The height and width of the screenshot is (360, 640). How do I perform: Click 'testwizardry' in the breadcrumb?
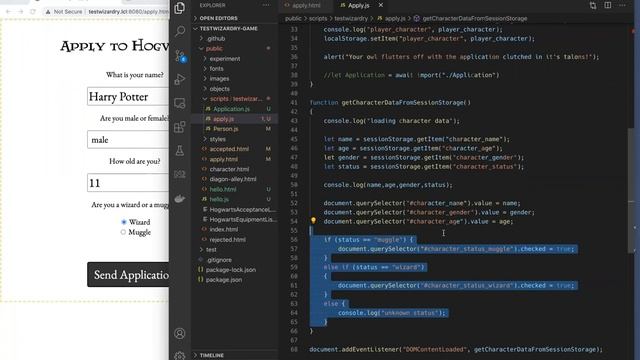[x=351, y=18]
